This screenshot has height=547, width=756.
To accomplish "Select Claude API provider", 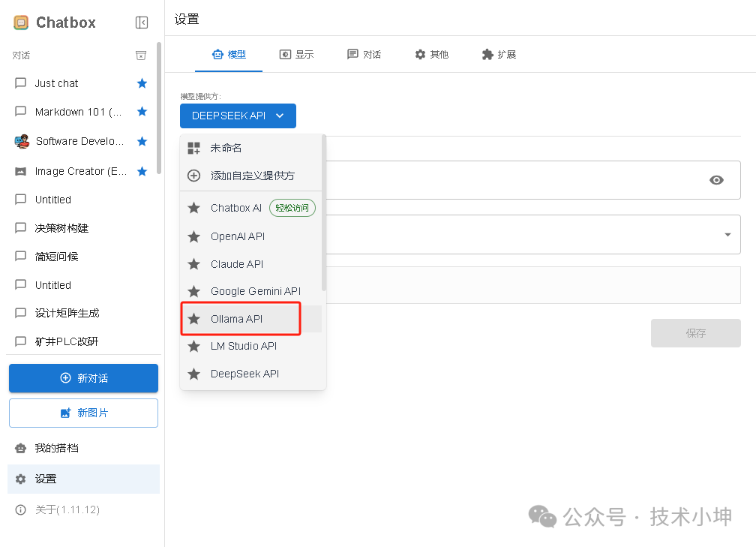I will click(x=250, y=264).
